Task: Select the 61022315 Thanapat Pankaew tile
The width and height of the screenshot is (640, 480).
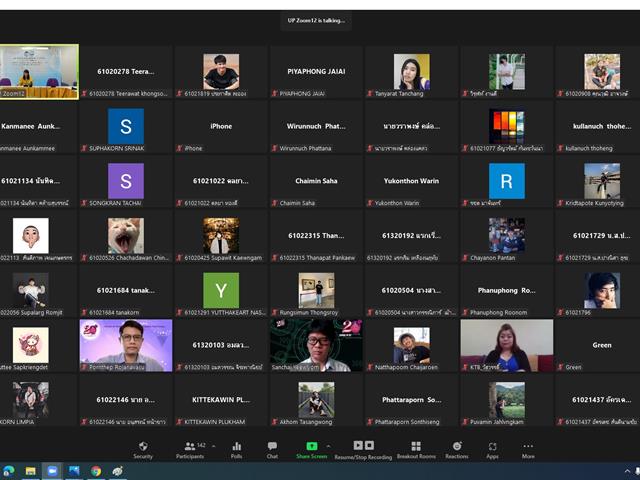Action: 316,236
